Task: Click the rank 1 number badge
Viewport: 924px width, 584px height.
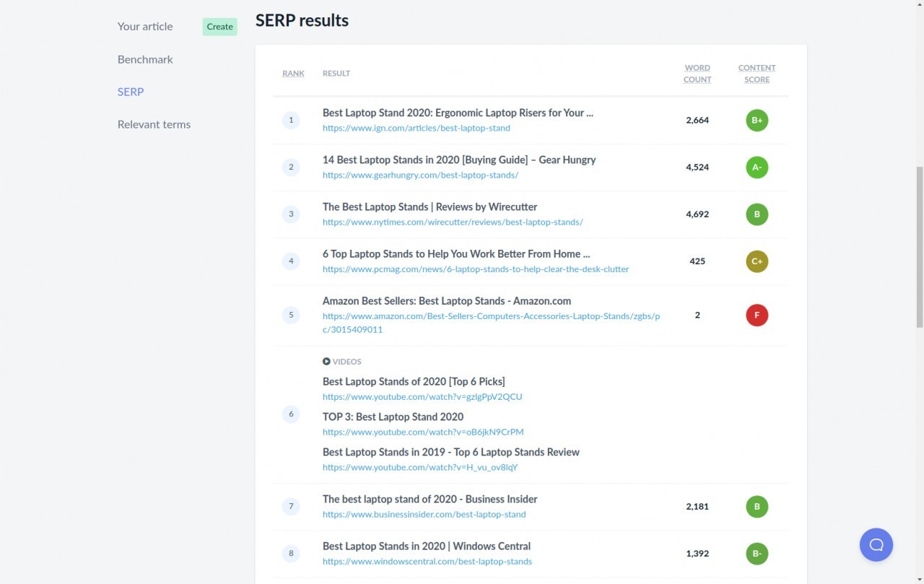Action: 291,120
